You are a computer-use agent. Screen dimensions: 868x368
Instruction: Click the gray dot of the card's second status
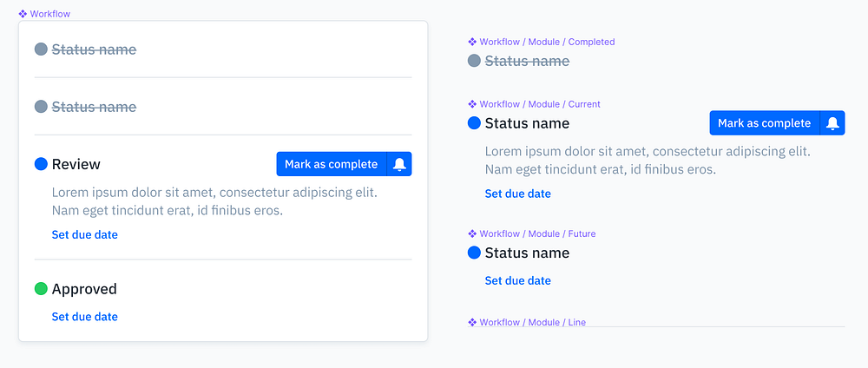(x=41, y=107)
